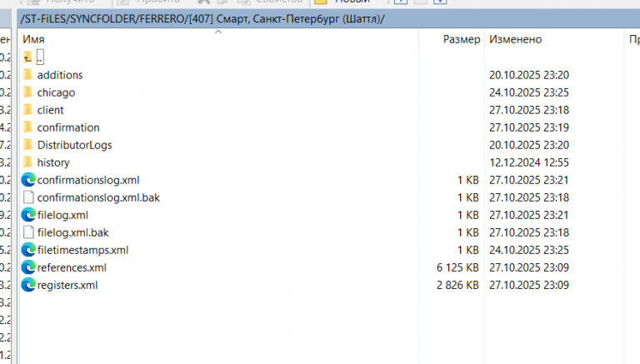Click the confirmation folder icon
The image size is (640, 364).
point(27,127)
